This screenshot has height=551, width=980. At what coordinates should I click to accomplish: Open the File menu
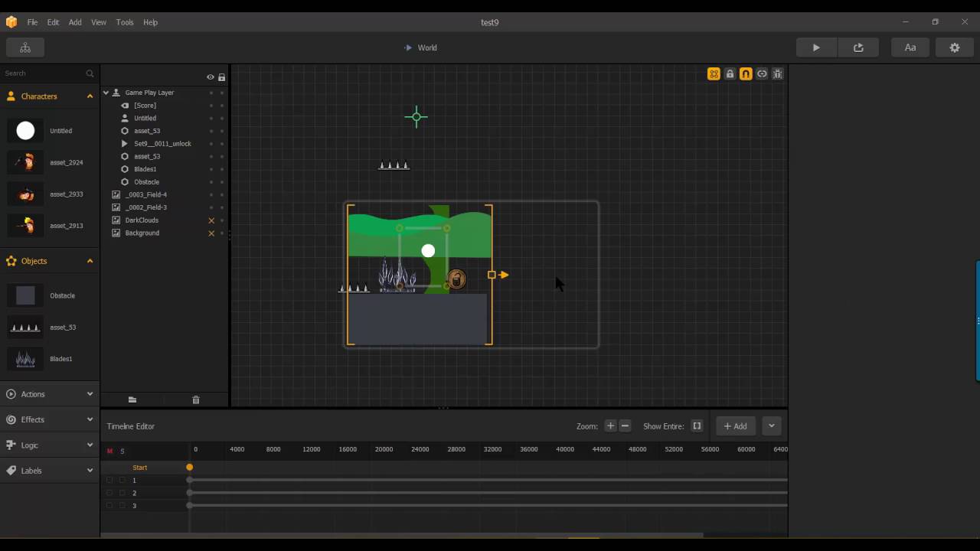32,22
